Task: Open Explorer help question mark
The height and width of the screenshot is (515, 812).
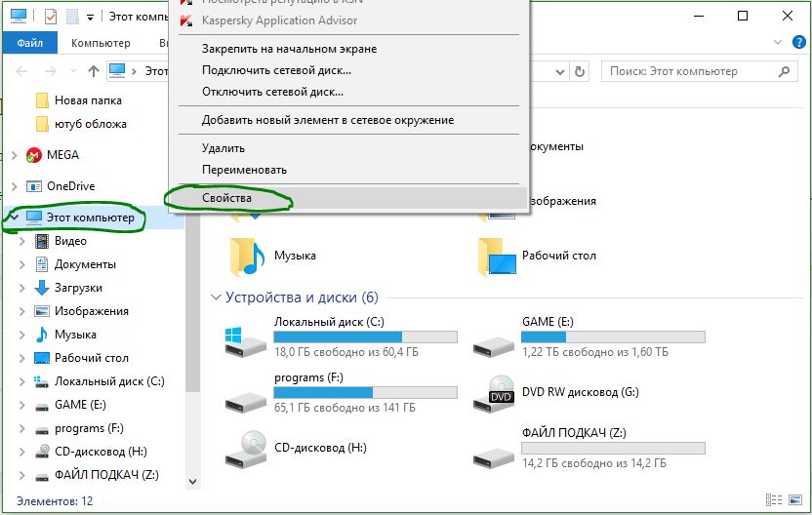Action: [799, 42]
